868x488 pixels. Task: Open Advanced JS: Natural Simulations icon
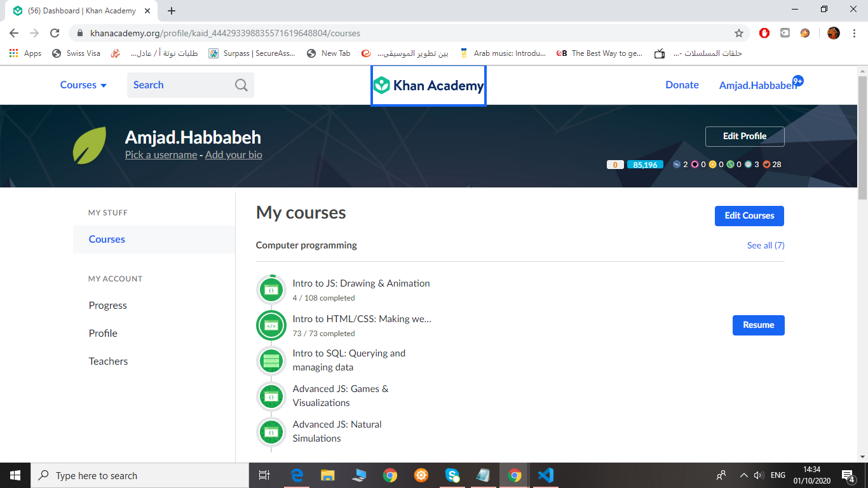pyautogui.click(x=271, y=432)
